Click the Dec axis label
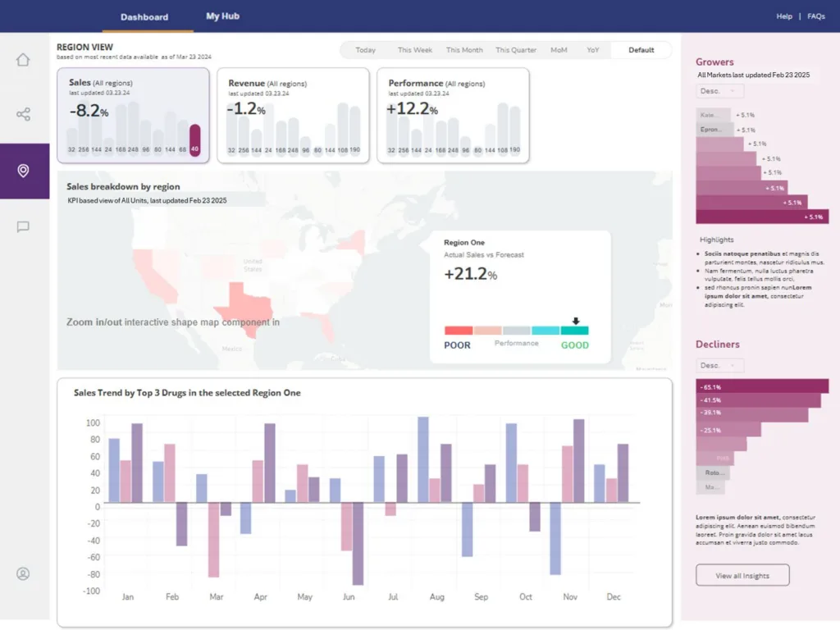The width and height of the screenshot is (840, 630). [614, 597]
